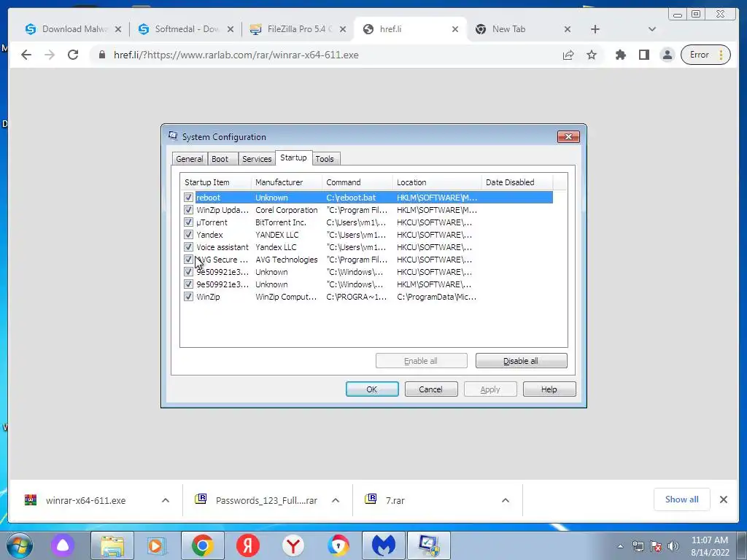Image resolution: width=747 pixels, height=560 pixels.
Task: Expand options for 7.rar download
Action: (x=506, y=500)
